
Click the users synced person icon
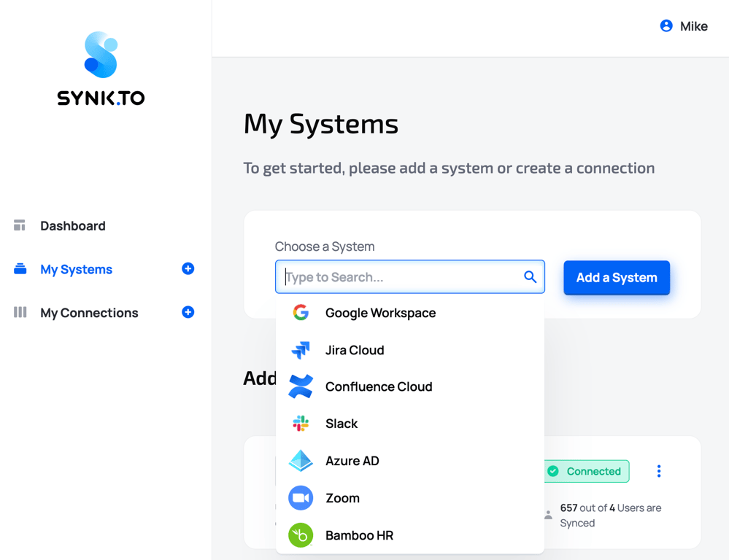point(549,515)
